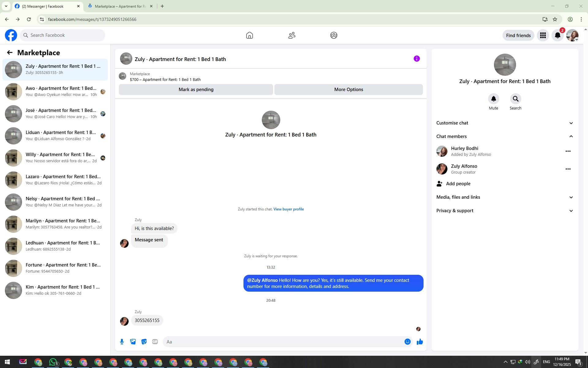The image size is (588, 368).
Task: Click the browser address bar URL
Action: (92, 19)
